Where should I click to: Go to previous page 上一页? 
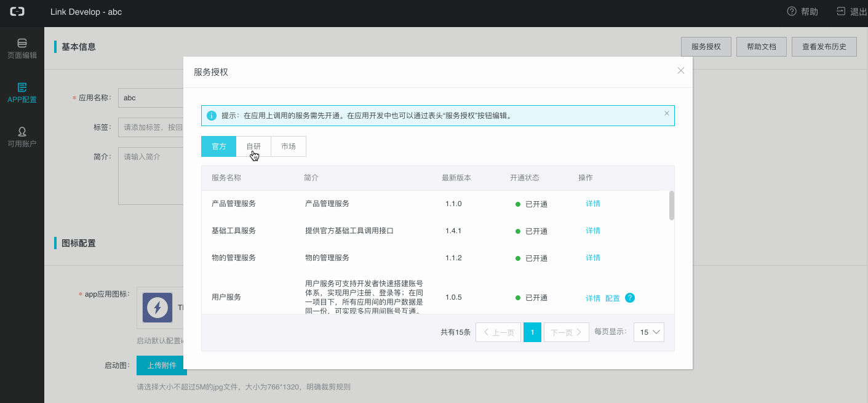498,332
